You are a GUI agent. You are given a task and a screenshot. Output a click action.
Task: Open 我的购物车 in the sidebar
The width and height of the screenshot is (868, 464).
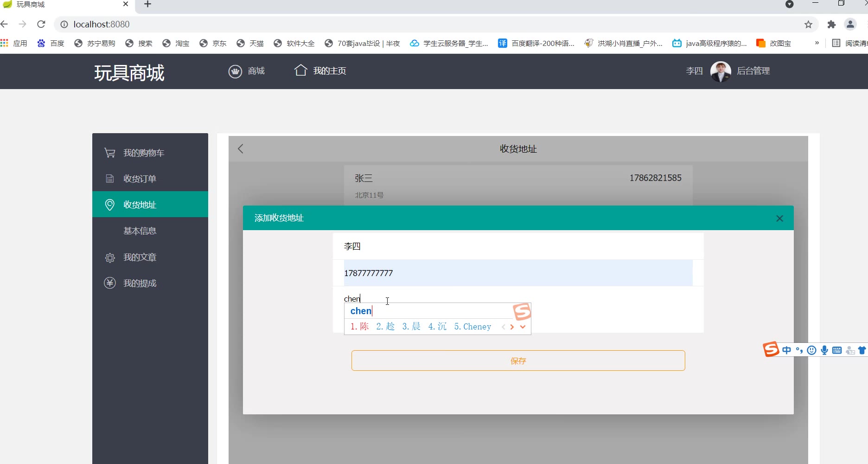click(x=143, y=153)
